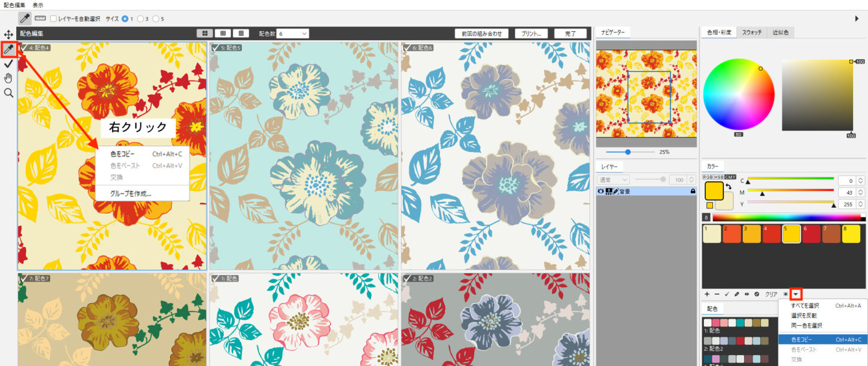The image size is (868, 366).
Task: Switch to grid tile layout view
Action: 205,34
